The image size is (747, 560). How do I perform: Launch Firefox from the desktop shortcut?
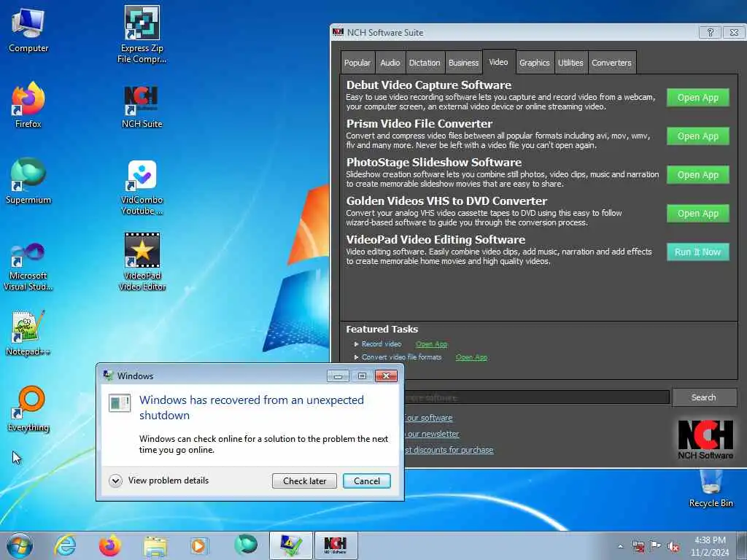click(x=28, y=105)
